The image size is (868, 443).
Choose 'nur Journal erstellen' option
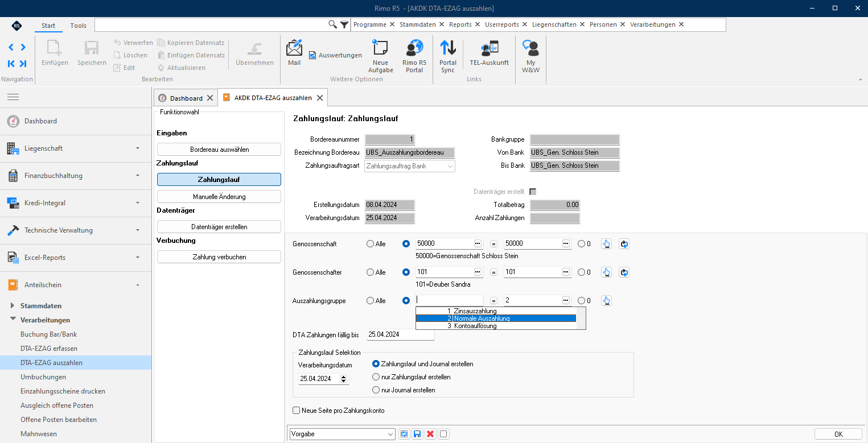[376, 390]
